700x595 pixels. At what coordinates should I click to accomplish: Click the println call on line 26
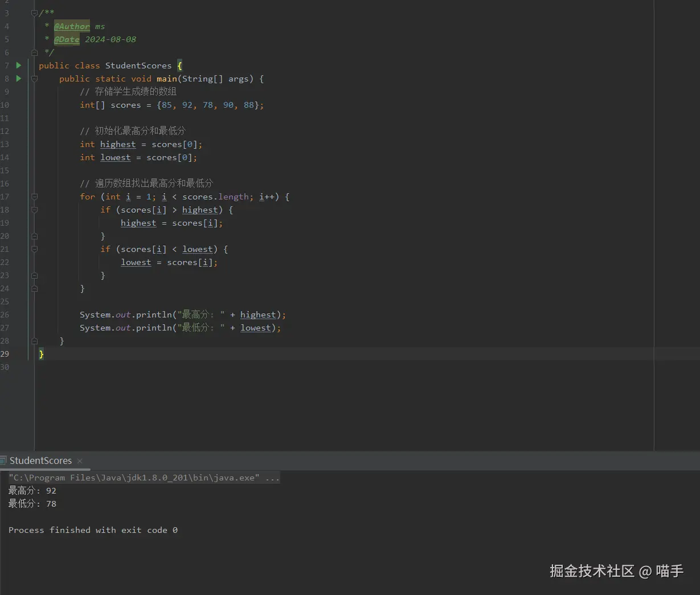154,315
